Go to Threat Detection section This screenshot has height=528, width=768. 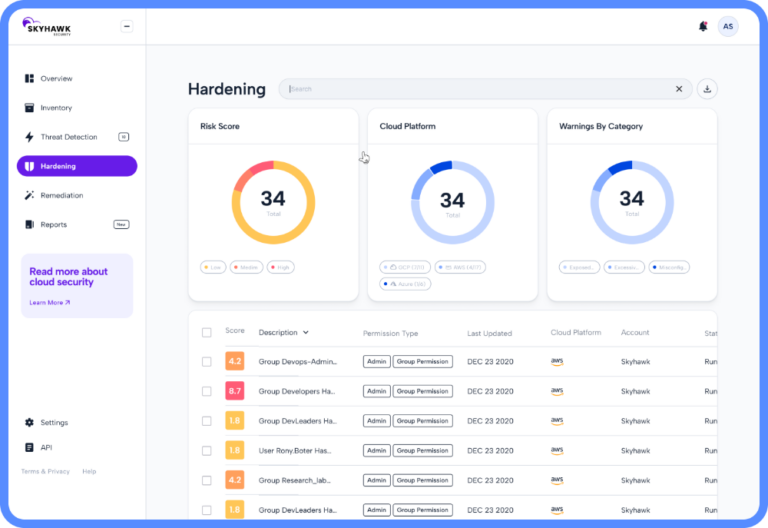pos(68,137)
